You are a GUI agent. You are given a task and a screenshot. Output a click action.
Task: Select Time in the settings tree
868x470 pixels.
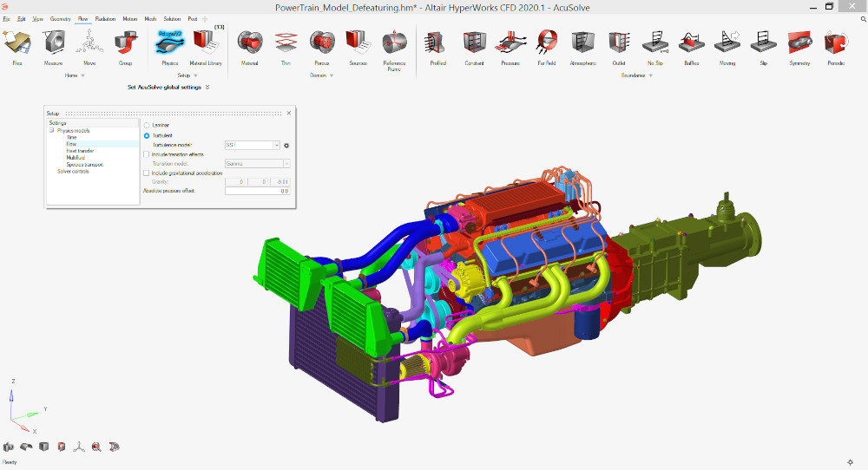point(71,137)
